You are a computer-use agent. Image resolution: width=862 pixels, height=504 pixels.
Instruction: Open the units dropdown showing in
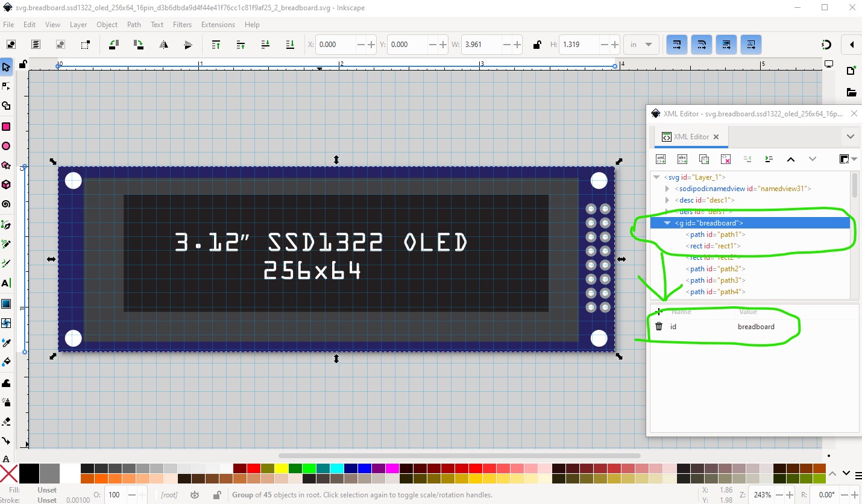point(641,45)
